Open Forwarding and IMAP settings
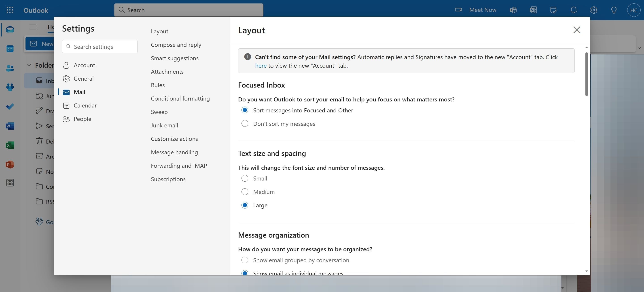Screen dimensions: 644x292 179,165
